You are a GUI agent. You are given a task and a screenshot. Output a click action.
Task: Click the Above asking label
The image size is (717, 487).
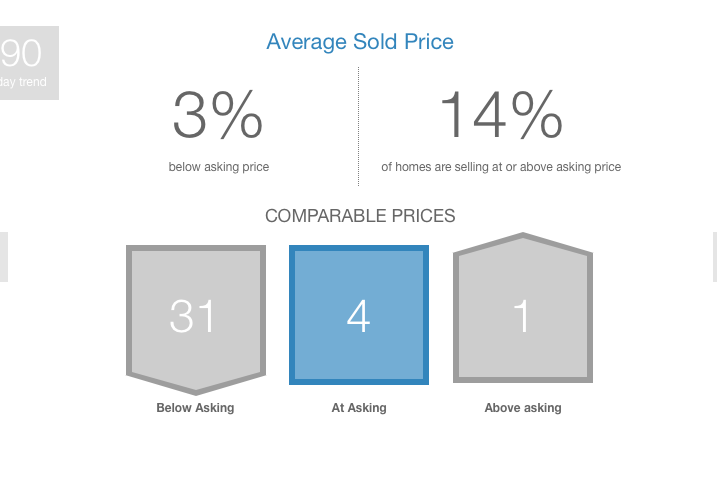coord(523,407)
